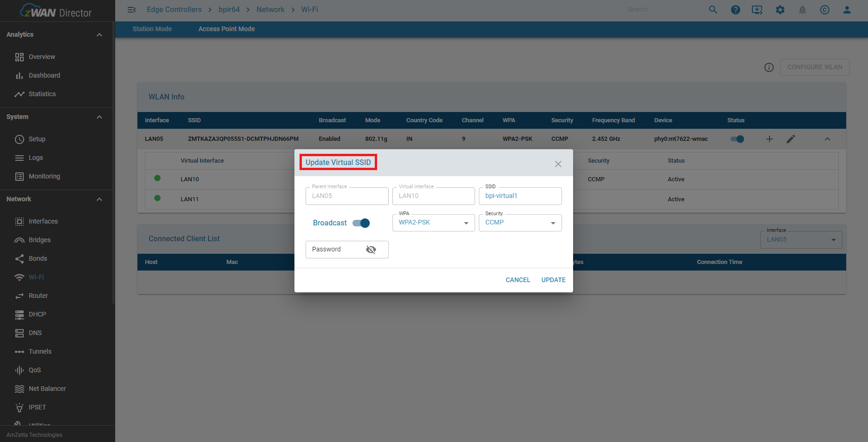Open the WPA dropdown in dialog
Viewport: 868px width, 442px height.
pyautogui.click(x=433, y=223)
